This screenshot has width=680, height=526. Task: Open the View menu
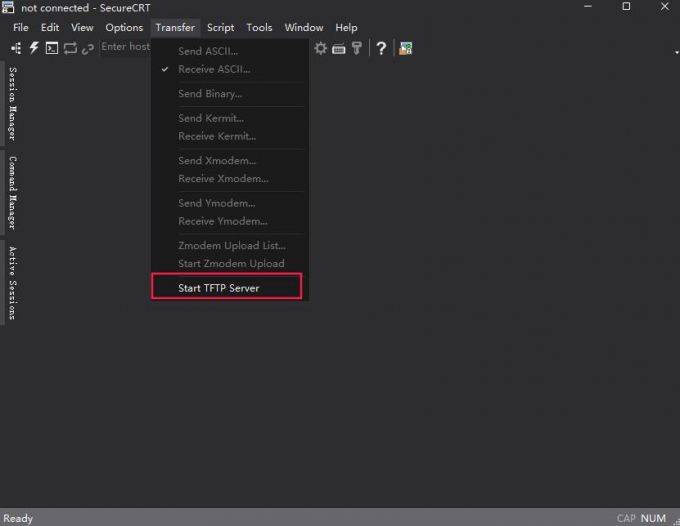click(x=82, y=27)
